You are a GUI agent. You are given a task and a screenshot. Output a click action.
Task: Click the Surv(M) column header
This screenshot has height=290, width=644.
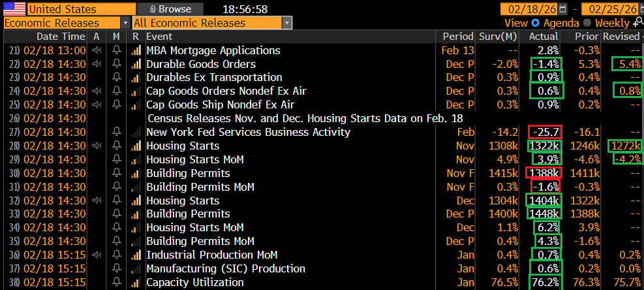click(499, 37)
